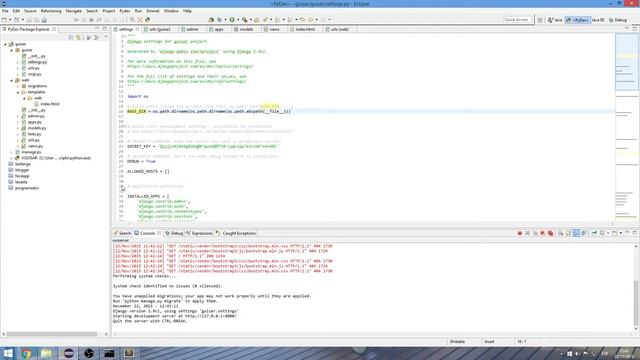
Task: Click the BASE_DIR code line in editor
Action: click(x=209, y=111)
